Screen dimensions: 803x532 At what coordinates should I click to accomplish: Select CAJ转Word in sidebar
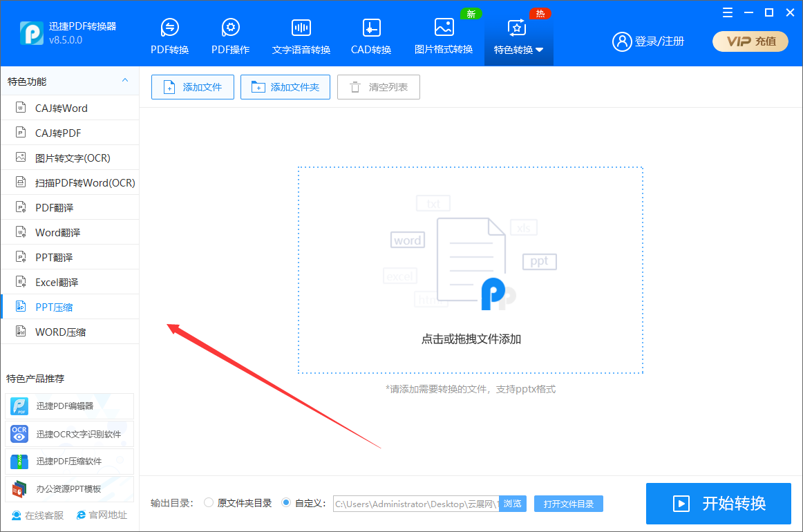click(x=70, y=108)
